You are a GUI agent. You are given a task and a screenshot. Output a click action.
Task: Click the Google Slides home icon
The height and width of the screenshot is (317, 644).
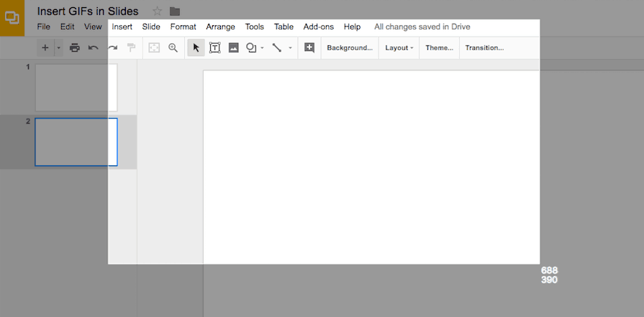tap(12, 18)
